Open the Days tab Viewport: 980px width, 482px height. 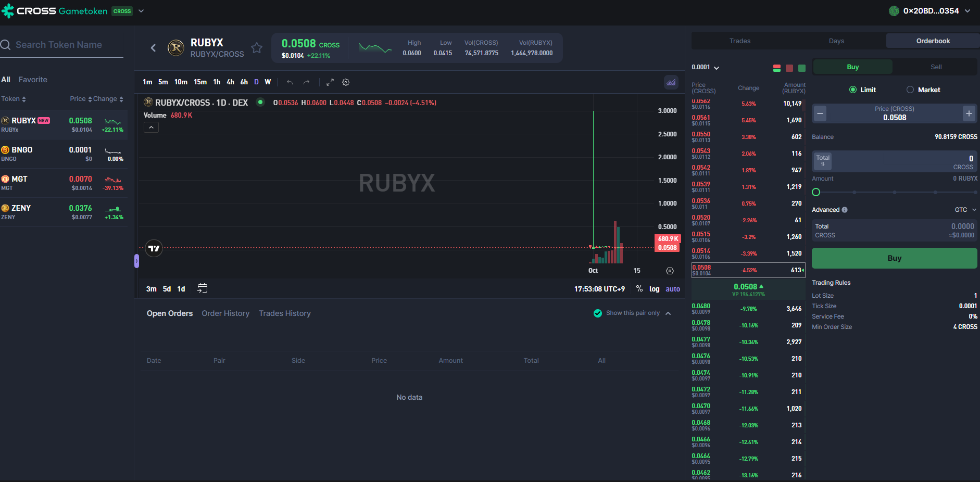coord(837,41)
